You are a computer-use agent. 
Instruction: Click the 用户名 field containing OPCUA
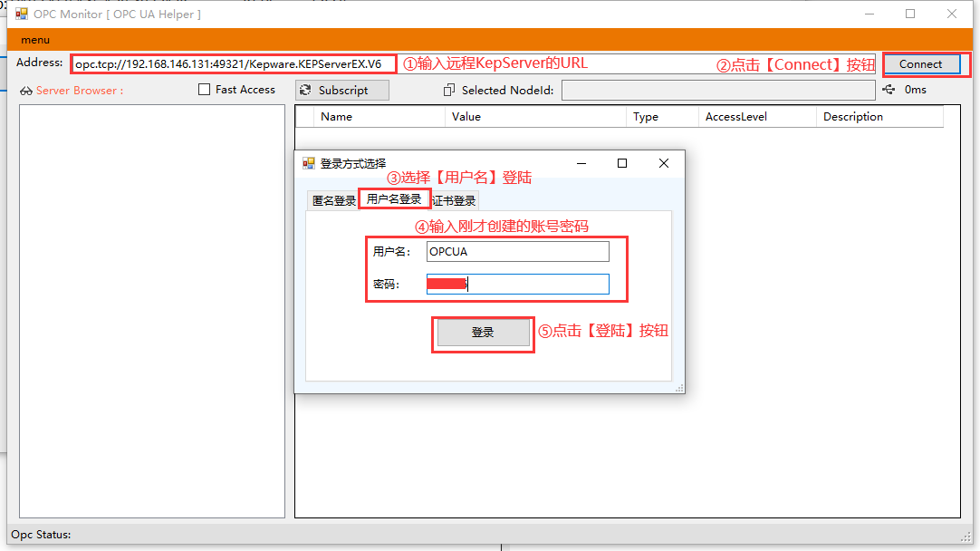point(517,251)
